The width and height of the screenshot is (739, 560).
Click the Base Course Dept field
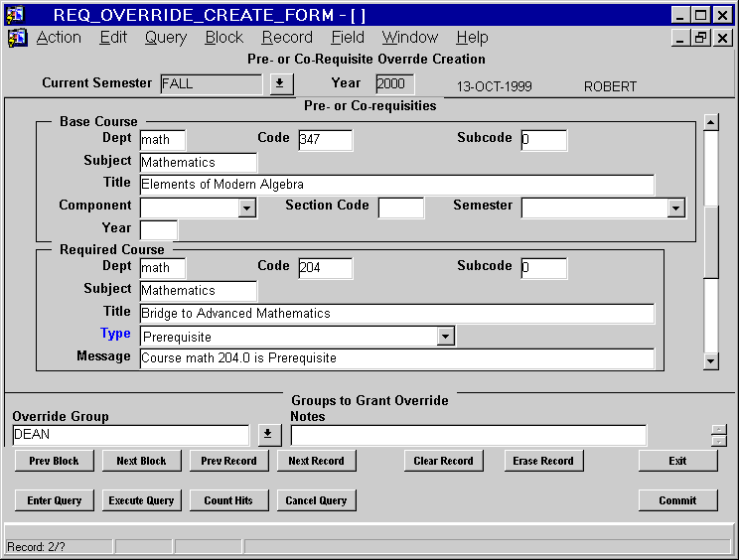coord(163,140)
